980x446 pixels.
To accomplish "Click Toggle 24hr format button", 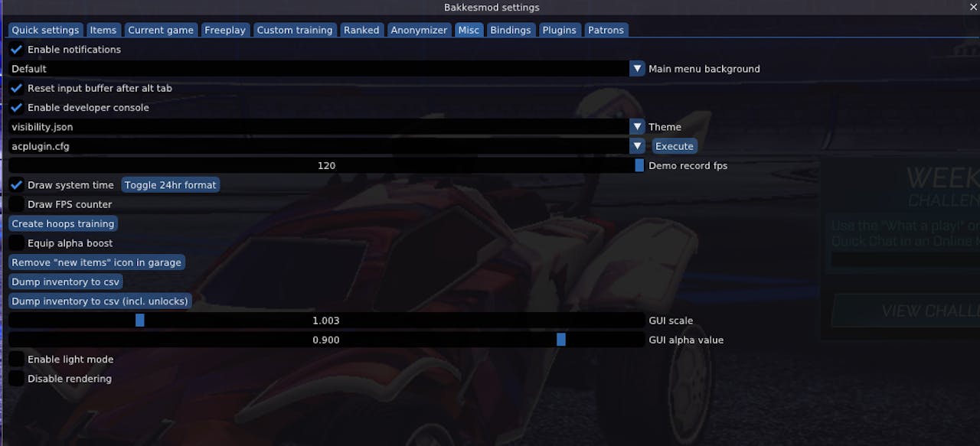I will tap(170, 185).
